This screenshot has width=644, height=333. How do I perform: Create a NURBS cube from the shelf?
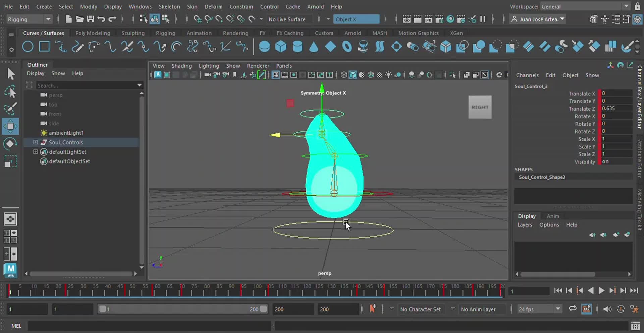coord(281,47)
